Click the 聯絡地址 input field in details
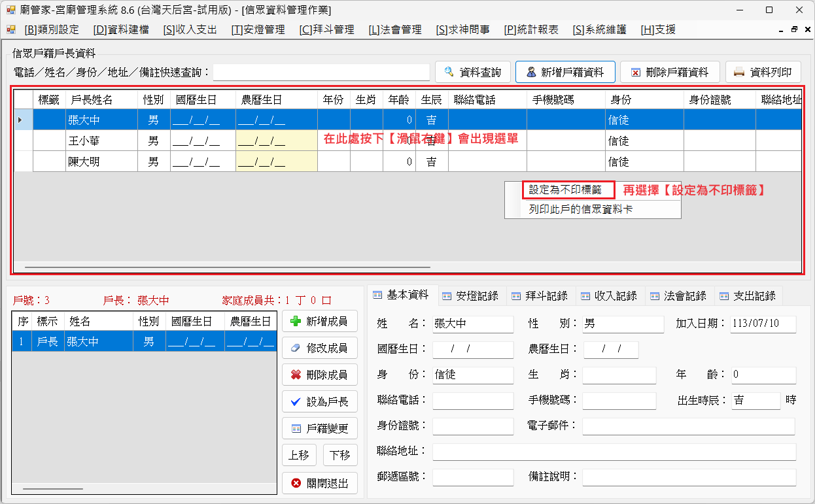Image resolution: width=815 pixels, height=504 pixels. coord(614,452)
